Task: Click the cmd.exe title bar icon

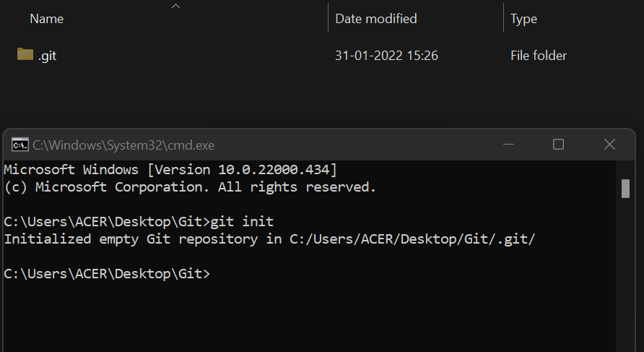Action: [x=19, y=145]
